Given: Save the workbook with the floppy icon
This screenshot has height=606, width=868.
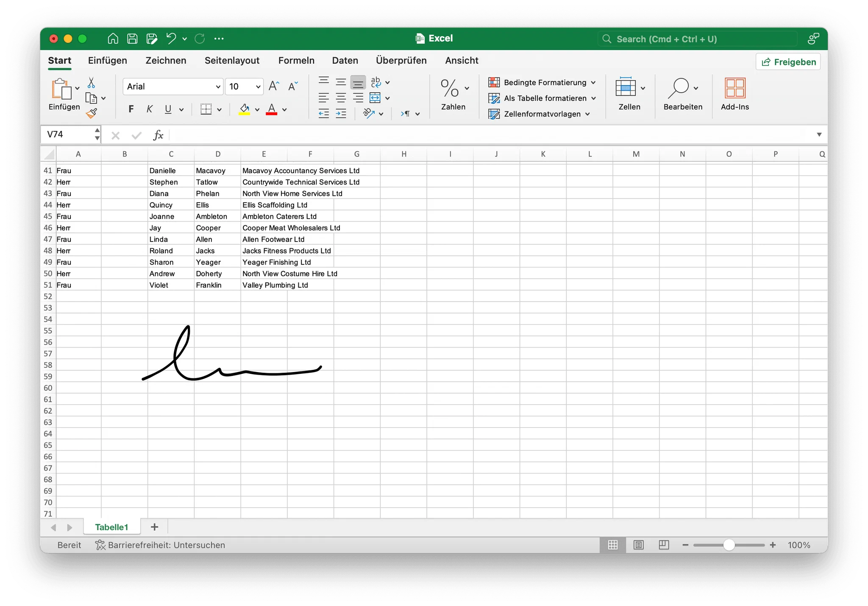Looking at the screenshot, I should click(132, 39).
